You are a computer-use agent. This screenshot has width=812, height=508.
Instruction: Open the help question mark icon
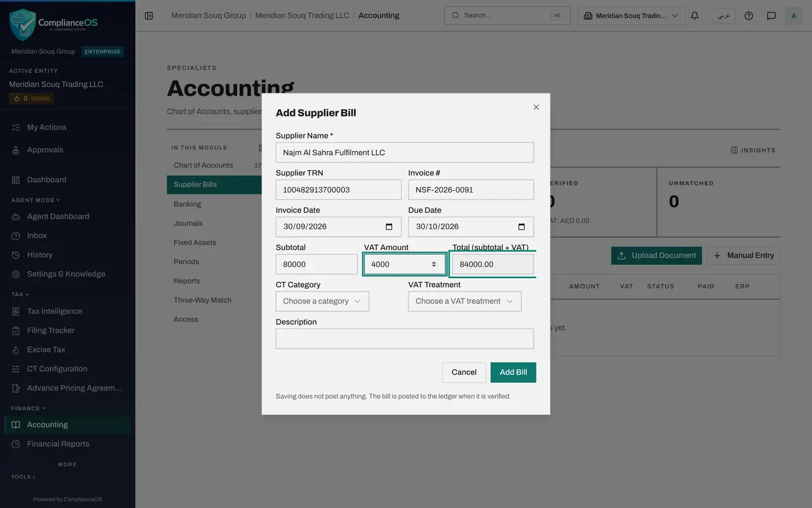(x=749, y=16)
